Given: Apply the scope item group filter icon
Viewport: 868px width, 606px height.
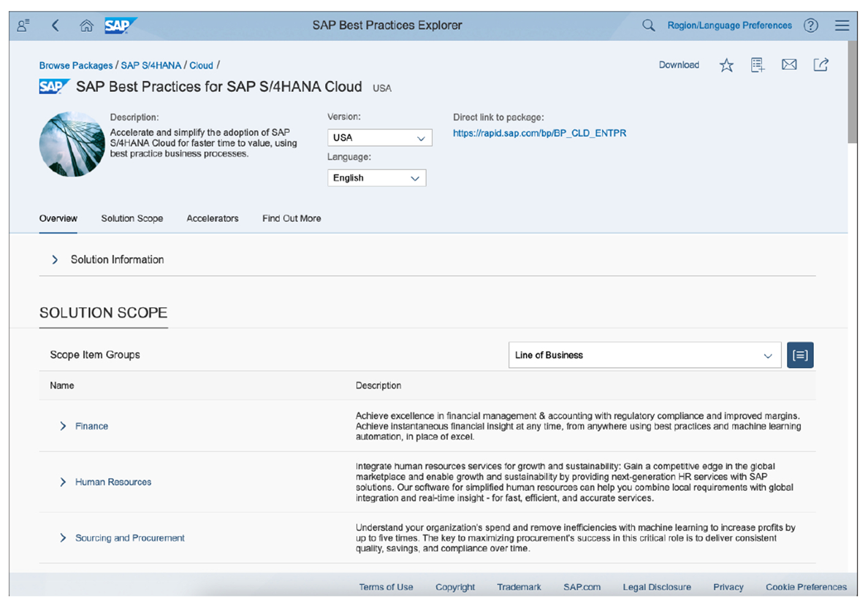Looking at the screenshot, I should (x=799, y=355).
